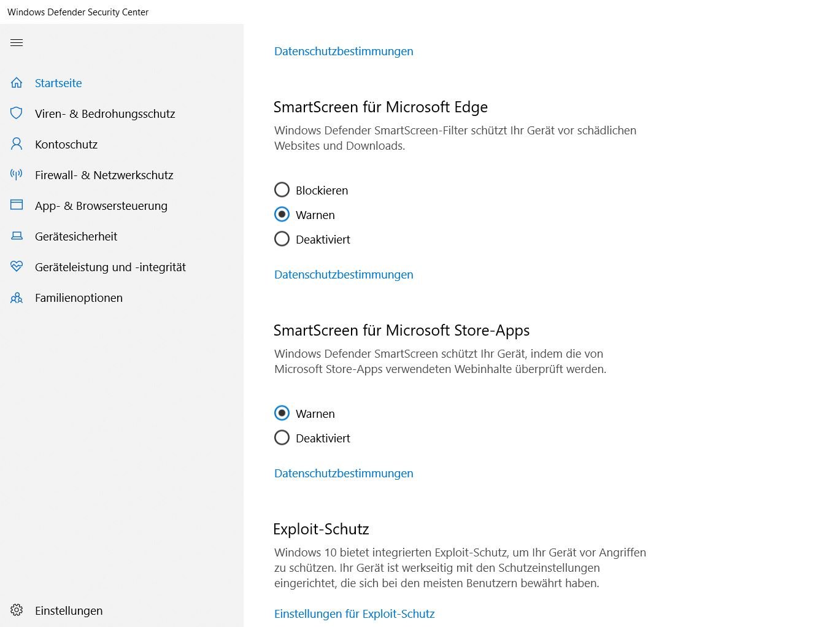This screenshot has height=627, width=840.
Task: Select Warnen for Microsoft Store-Apps
Action: click(282, 414)
